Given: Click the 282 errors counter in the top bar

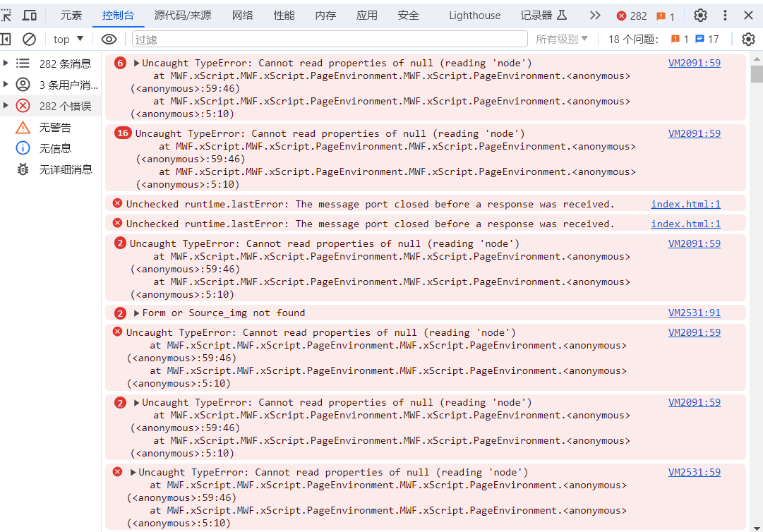Looking at the screenshot, I should [x=632, y=16].
